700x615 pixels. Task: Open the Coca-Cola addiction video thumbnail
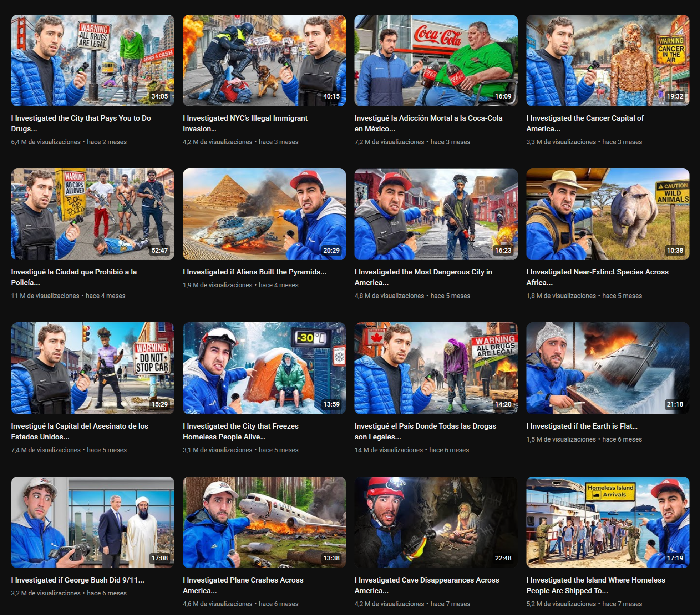pos(436,60)
